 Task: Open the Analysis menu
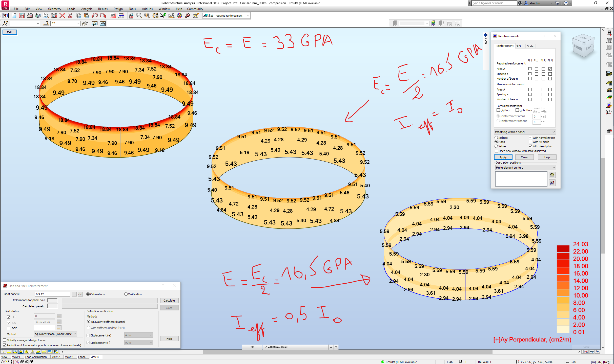click(86, 9)
